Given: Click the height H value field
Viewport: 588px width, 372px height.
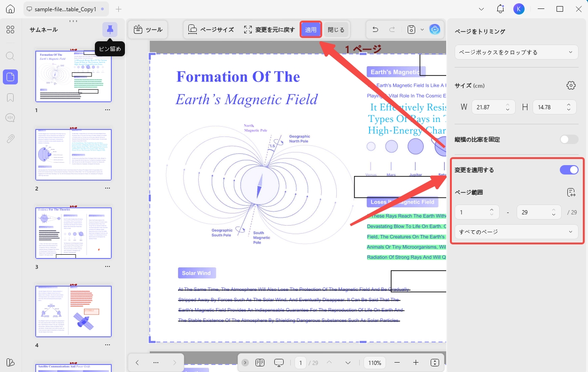Looking at the screenshot, I should tap(554, 107).
